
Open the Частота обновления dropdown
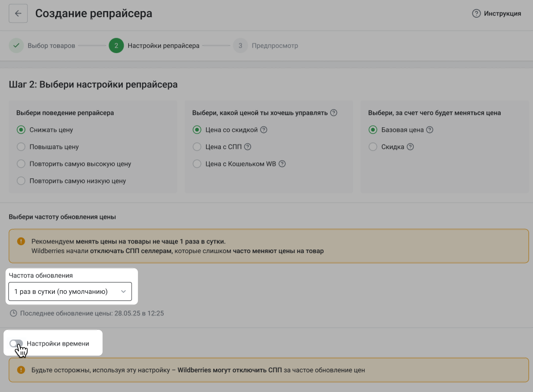click(x=70, y=291)
